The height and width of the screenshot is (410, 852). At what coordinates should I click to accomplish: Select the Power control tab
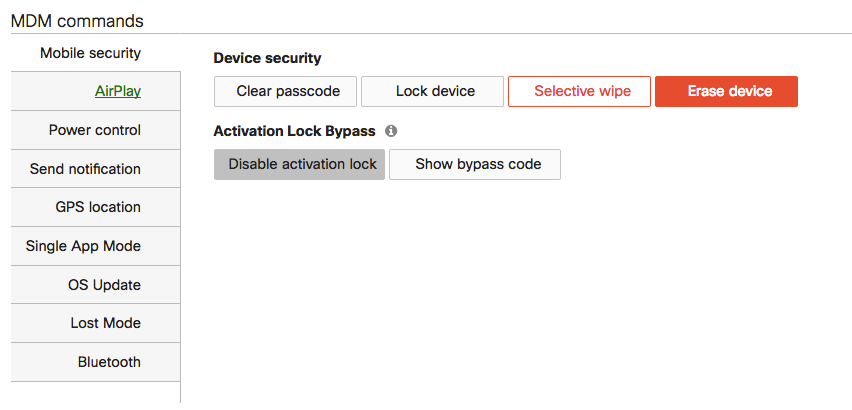coord(95,130)
